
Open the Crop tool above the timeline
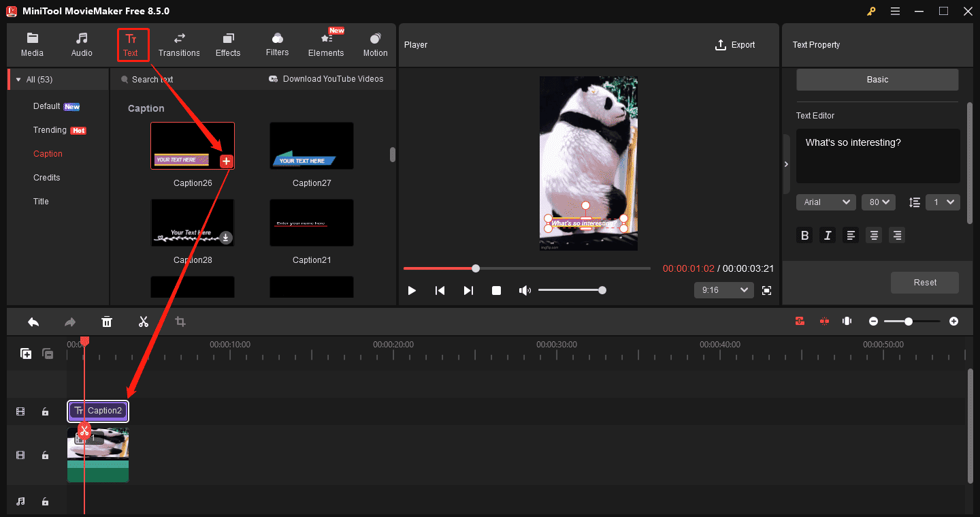[x=180, y=321]
